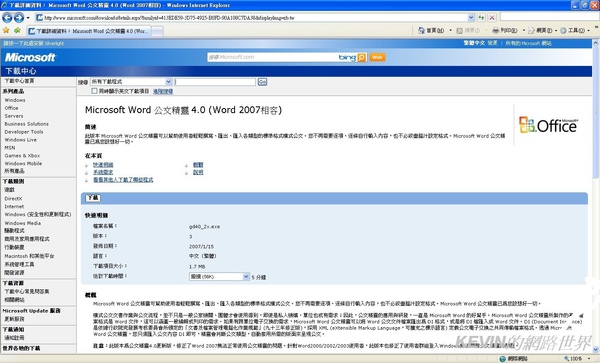600x363 pixels.
Task: Click the Go button beside download search
Action: pyautogui.click(x=262, y=82)
